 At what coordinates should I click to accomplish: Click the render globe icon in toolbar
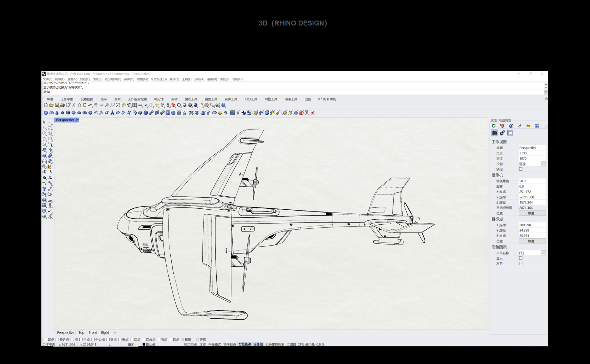click(x=217, y=105)
